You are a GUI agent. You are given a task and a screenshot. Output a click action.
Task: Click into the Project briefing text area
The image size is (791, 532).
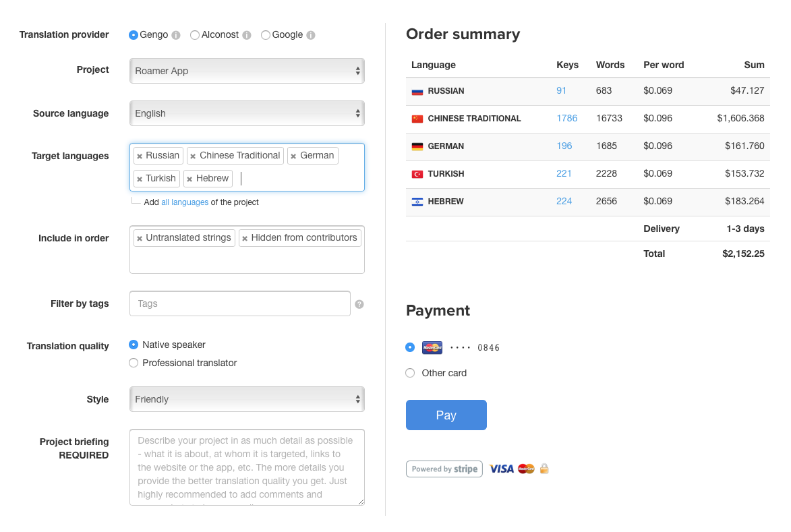point(247,467)
